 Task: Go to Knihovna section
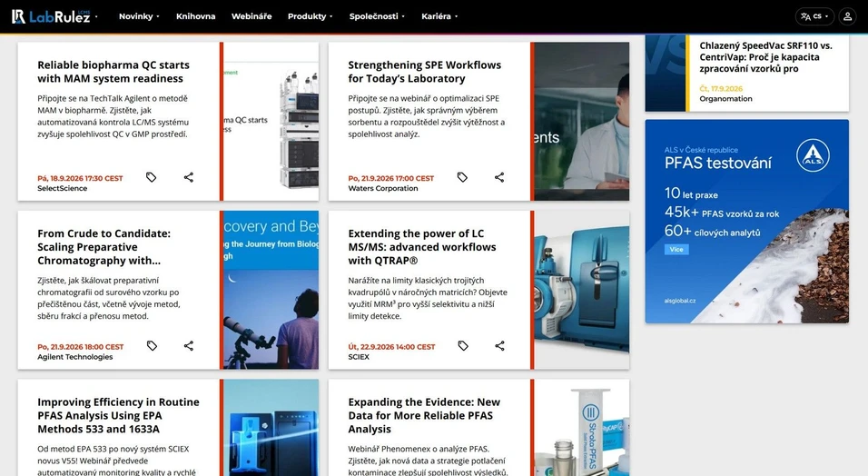point(195,16)
